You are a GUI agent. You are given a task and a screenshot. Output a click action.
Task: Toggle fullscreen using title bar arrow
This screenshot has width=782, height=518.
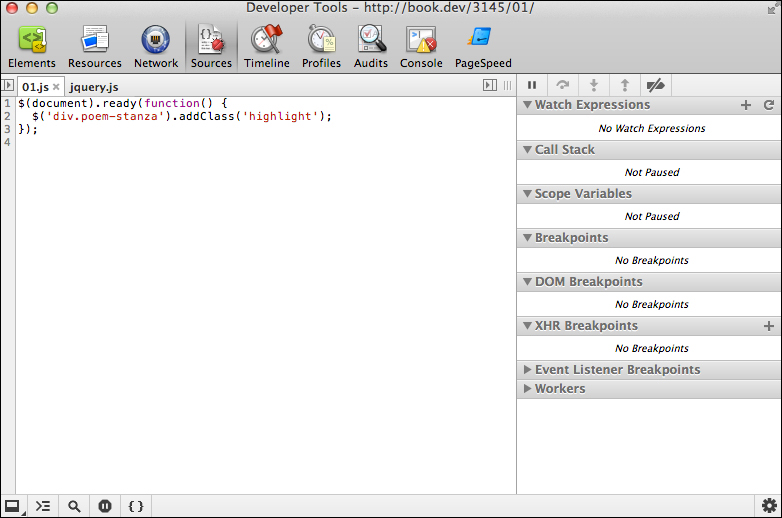tap(772, 8)
